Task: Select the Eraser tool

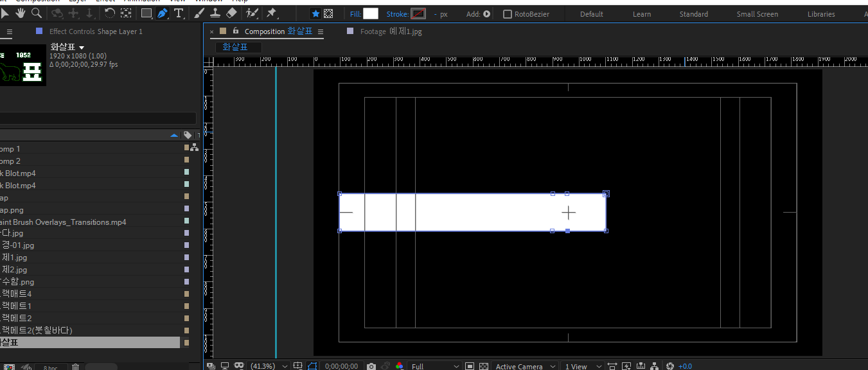Action: click(x=232, y=13)
